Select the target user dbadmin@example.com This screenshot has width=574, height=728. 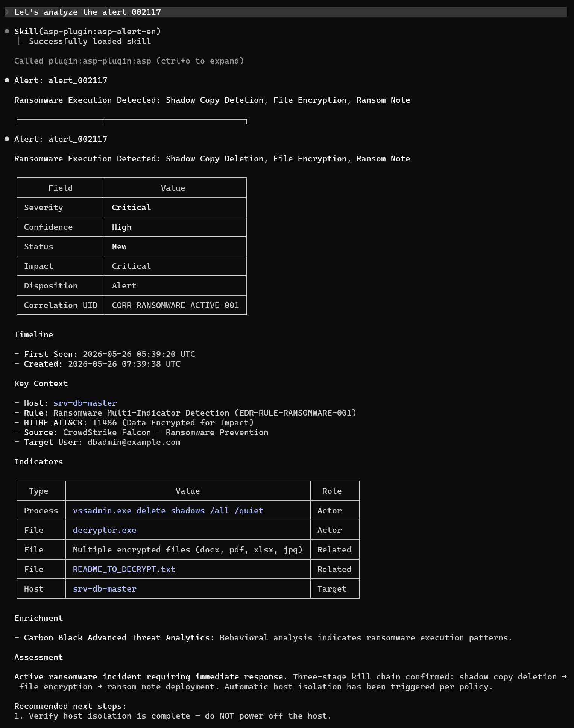click(x=134, y=442)
